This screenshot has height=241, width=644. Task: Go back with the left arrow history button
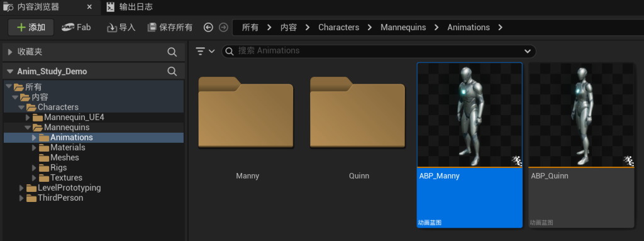208,27
